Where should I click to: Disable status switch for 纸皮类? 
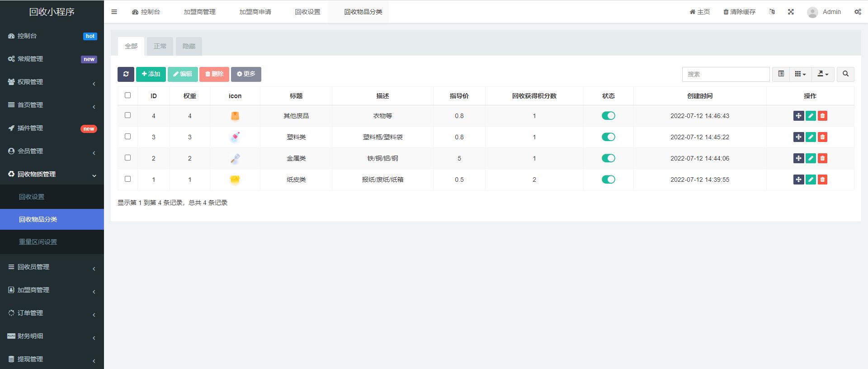pyautogui.click(x=608, y=180)
